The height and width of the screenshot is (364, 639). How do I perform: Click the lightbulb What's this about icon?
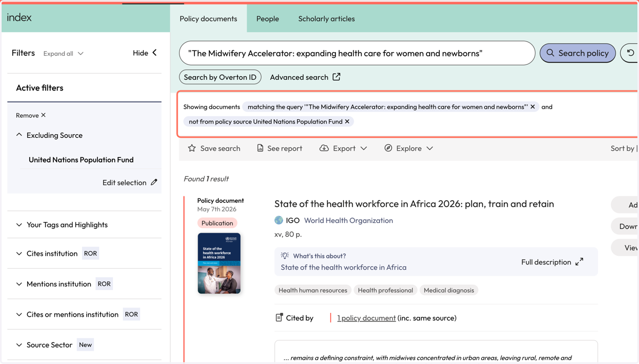(x=285, y=256)
